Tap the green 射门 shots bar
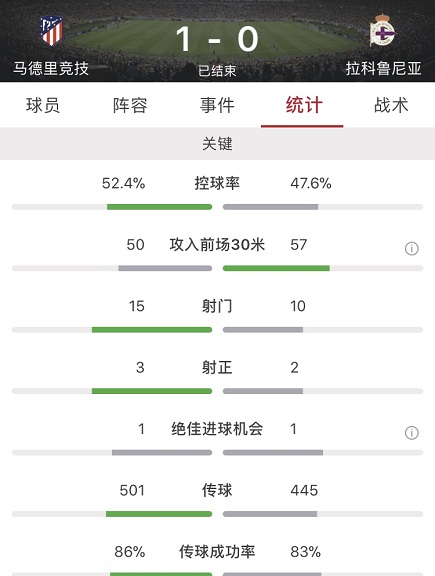The image size is (435, 576). (x=152, y=330)
